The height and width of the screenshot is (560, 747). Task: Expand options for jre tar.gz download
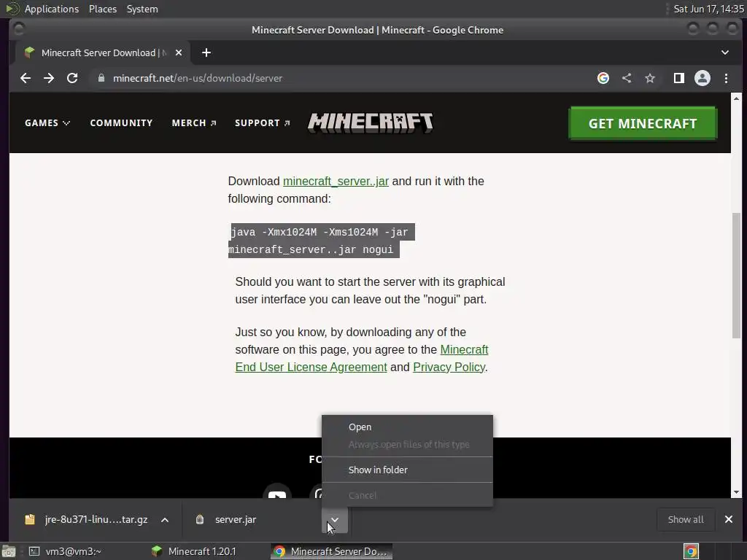(165, 520)
